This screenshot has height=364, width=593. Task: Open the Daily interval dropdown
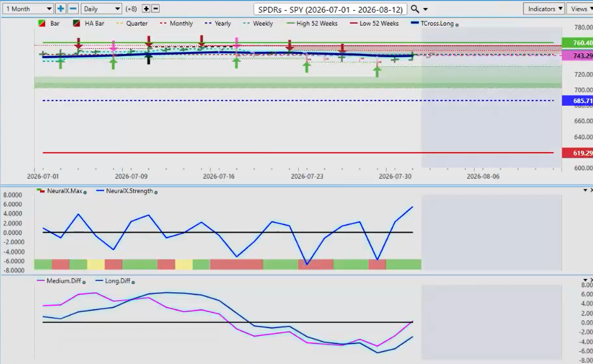101,9
